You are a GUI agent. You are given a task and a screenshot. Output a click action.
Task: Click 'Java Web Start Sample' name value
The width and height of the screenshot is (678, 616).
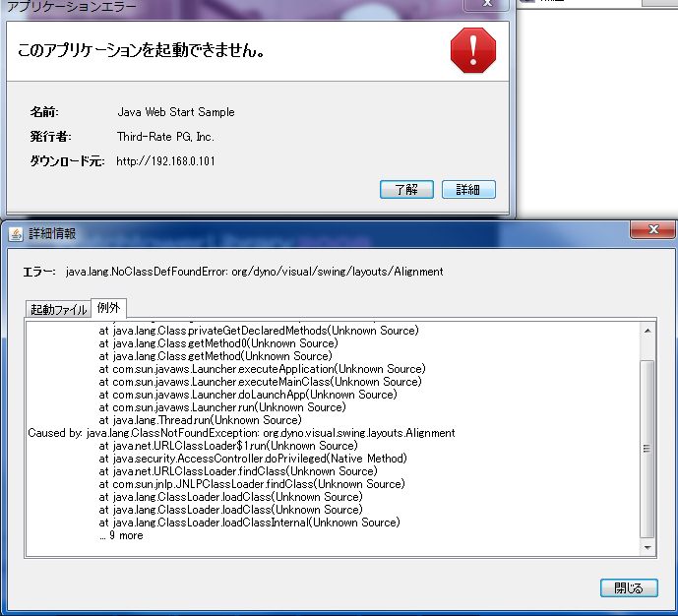pos(176,112)
